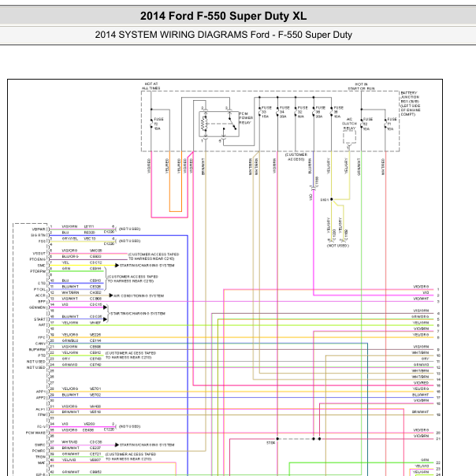The width and height of the screenshot is (476, 476).
Task: Click the '2014 Ford F-550 Super Duty XL' title
Action: (x=223, y=16)
